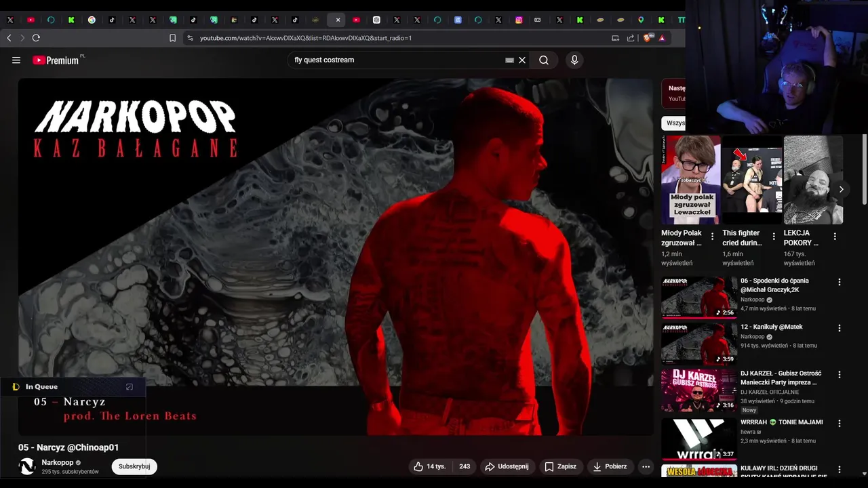Open '12 - Kanikuły @Matek' title link
The height and width of the screenshot is (488, 868).
pyautogui.click(x=772, y=327)
